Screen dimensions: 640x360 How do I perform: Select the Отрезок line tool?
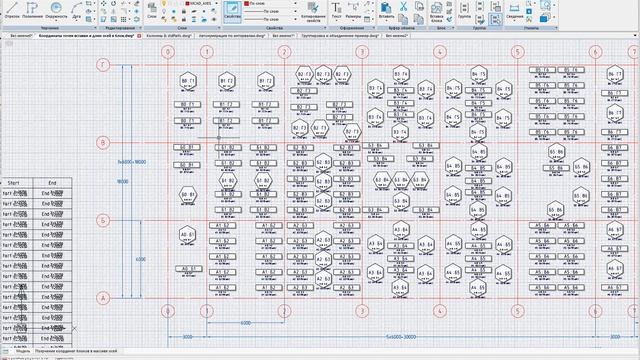[x=12, y=10]
